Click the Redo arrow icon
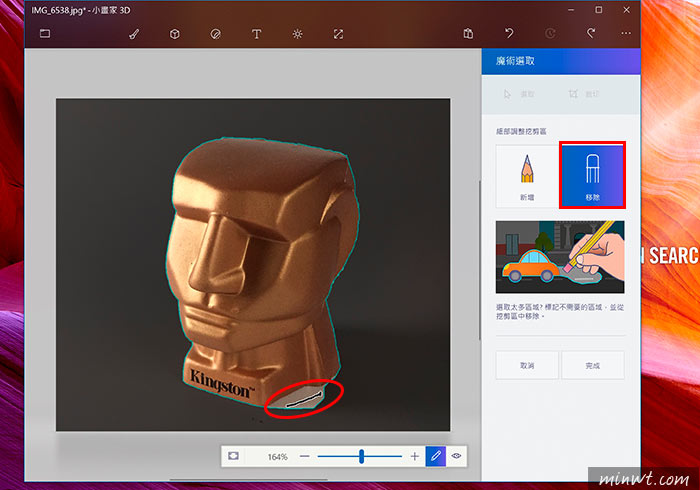Screen dimensions: 700x490 coord(591,33)
